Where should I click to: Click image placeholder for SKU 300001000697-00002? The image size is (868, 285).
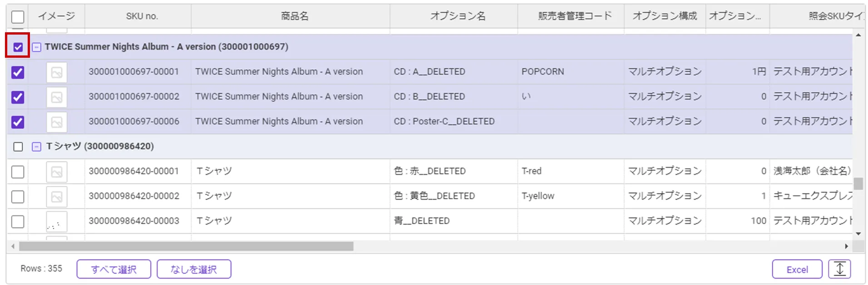click(57, 97)
